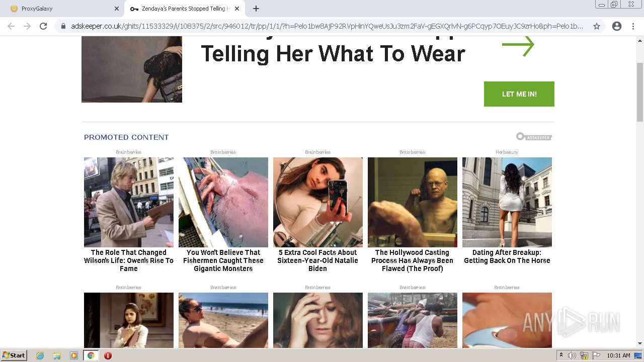Reload the current page
Screen dimensions: 644x362
(43, 26)
